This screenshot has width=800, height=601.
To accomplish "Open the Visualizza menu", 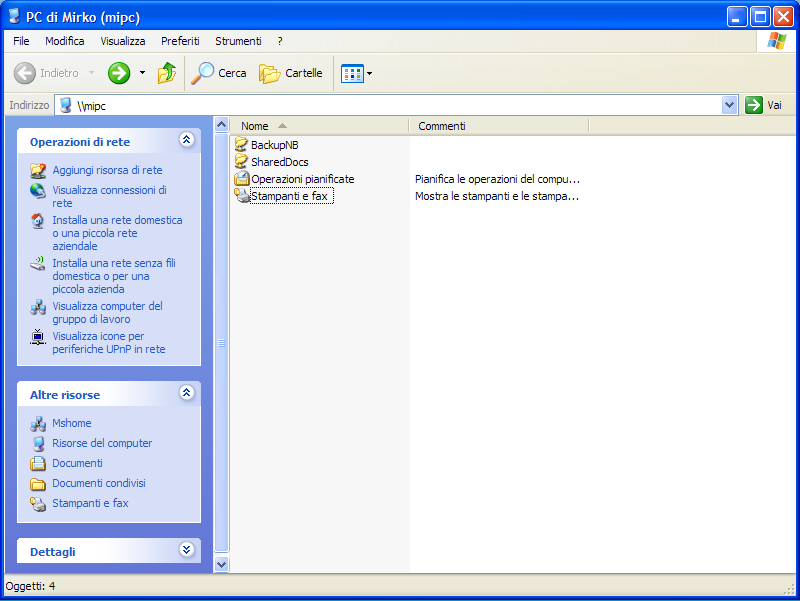I will [x=122, y=41].
